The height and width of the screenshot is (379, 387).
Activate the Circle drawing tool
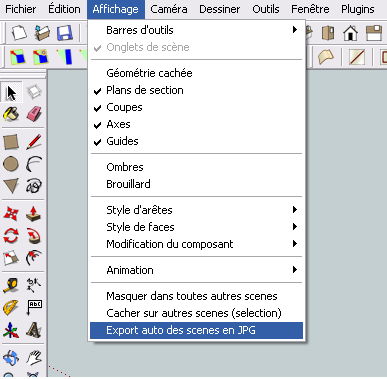[x=11, y=164]
